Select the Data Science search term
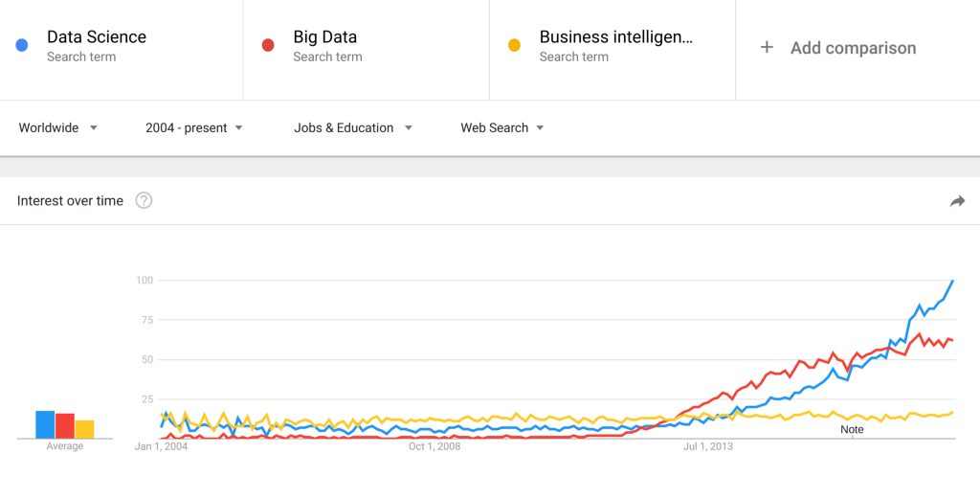 [97, 37]
